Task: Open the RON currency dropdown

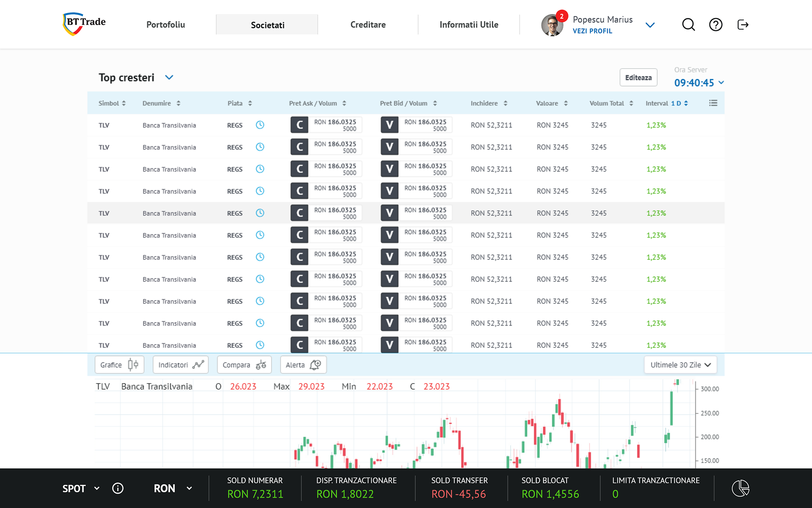Action: coord(189,489)
